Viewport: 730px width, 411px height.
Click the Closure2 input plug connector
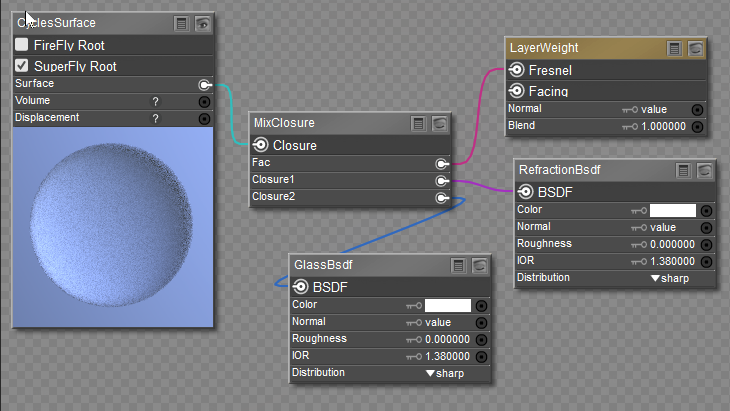click(442, 198)
